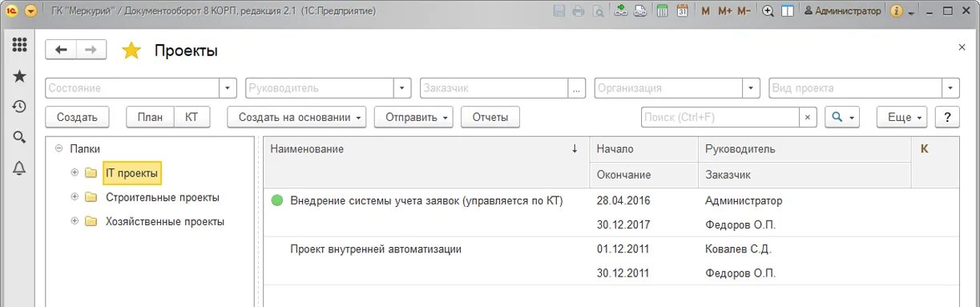Open the Организация filter dropdown arrow
This screenshot has width=980, height=307.
[x=752, y=88]
